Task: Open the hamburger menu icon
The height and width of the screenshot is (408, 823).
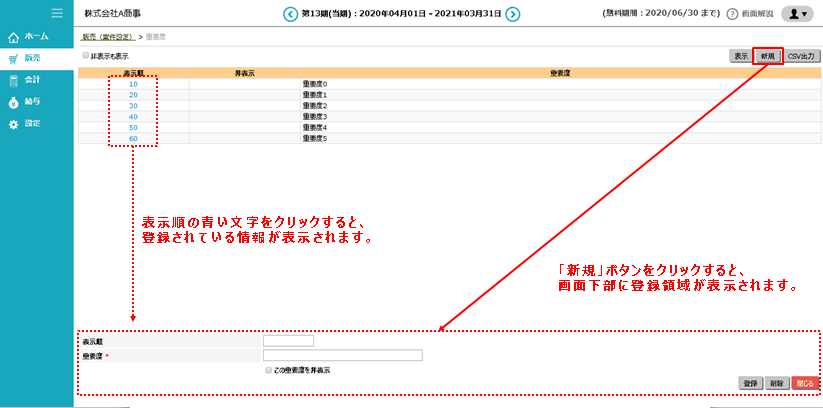Action: pos(57,13)
